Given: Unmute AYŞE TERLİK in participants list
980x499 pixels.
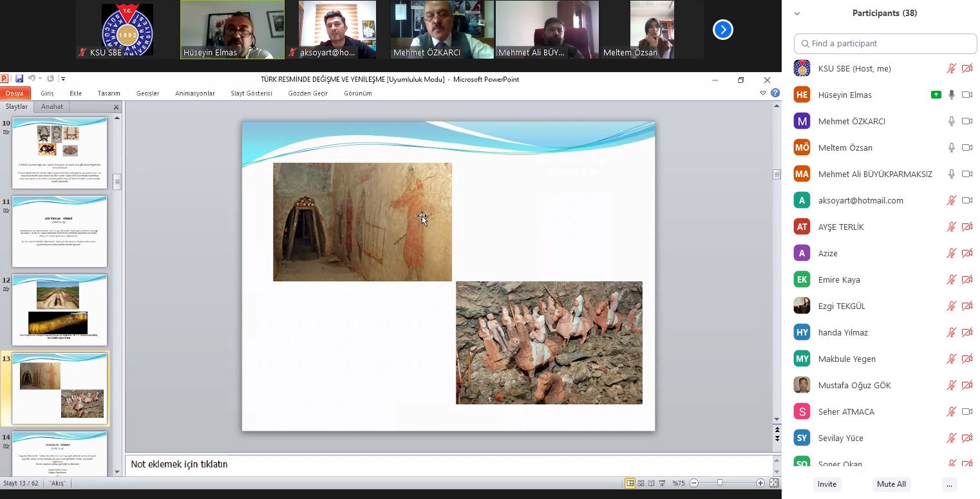Looking at the screenshot, I should tap(951, 227).
